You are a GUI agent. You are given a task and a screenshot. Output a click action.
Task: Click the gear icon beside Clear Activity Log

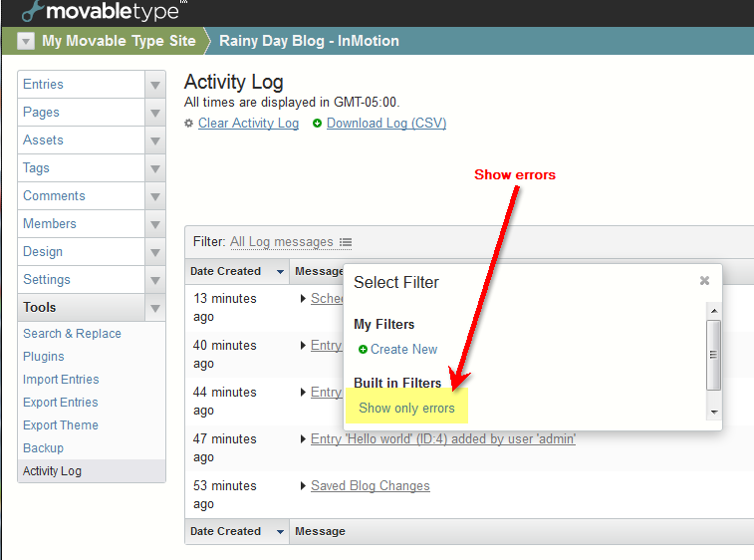pos(189,124)
